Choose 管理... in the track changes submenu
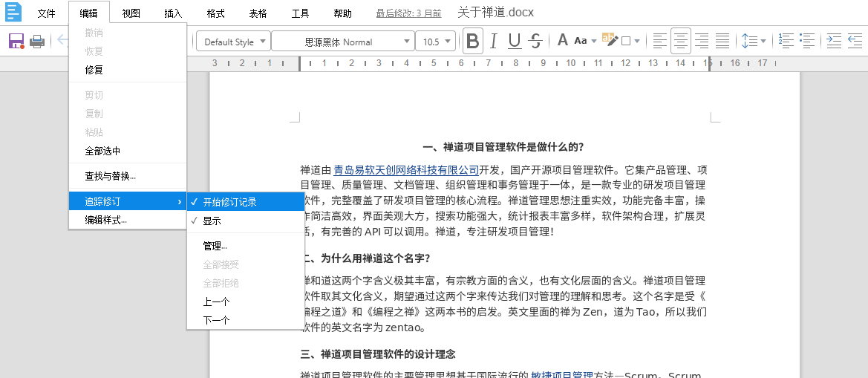 (246, 246)
